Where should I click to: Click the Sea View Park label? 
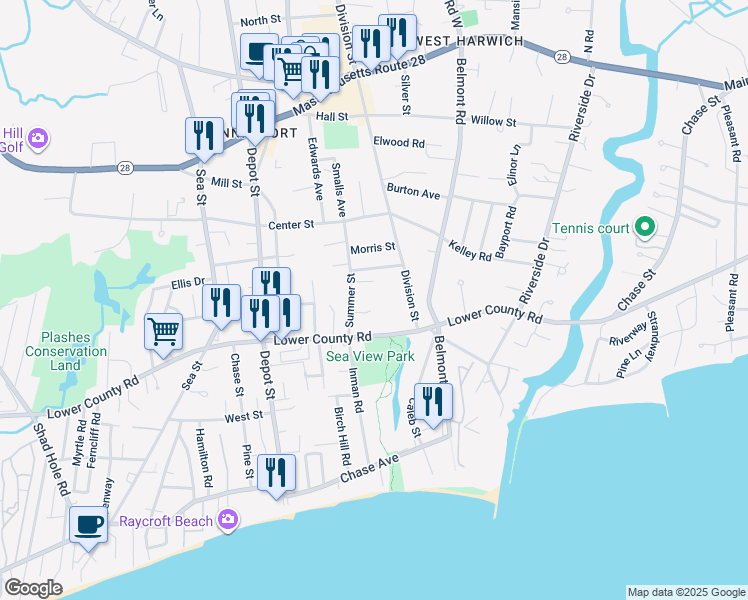point(370,356)
